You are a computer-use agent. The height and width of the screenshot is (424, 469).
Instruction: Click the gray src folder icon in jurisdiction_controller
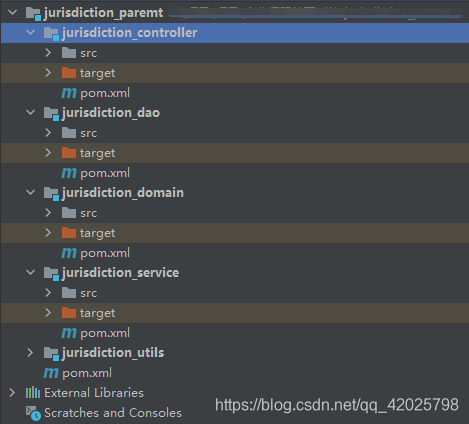point(69,53)
